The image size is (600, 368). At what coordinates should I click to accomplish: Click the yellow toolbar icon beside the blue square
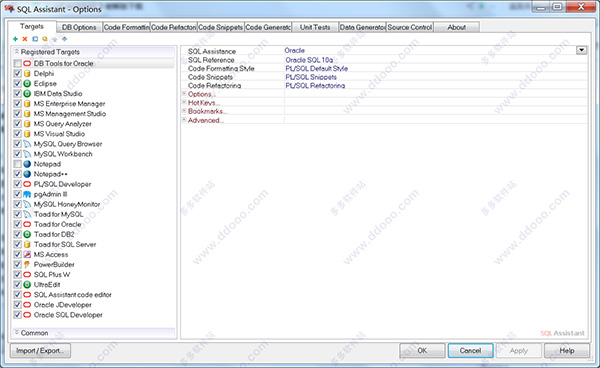pyautogui.click(x=45, y=39)
